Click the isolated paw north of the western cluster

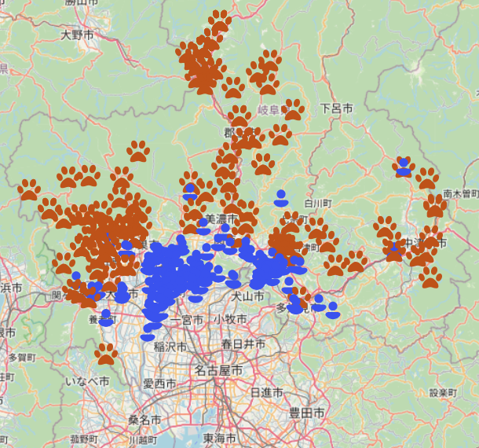[x=138, y=151]
